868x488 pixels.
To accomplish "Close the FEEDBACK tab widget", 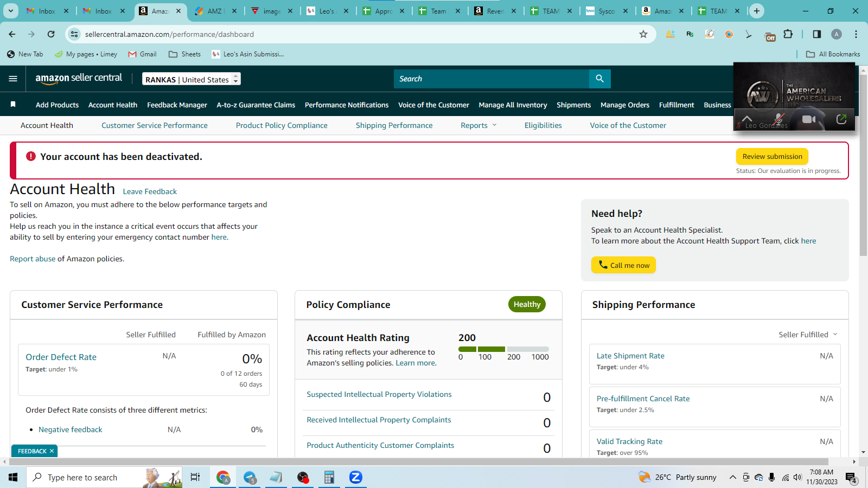I will pos(52,451).
